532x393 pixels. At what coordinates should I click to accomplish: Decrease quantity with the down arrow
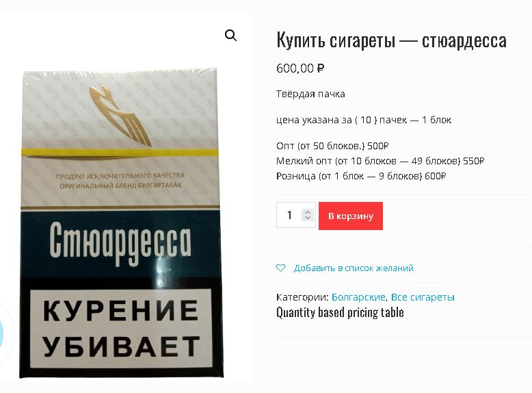[308, 218]
